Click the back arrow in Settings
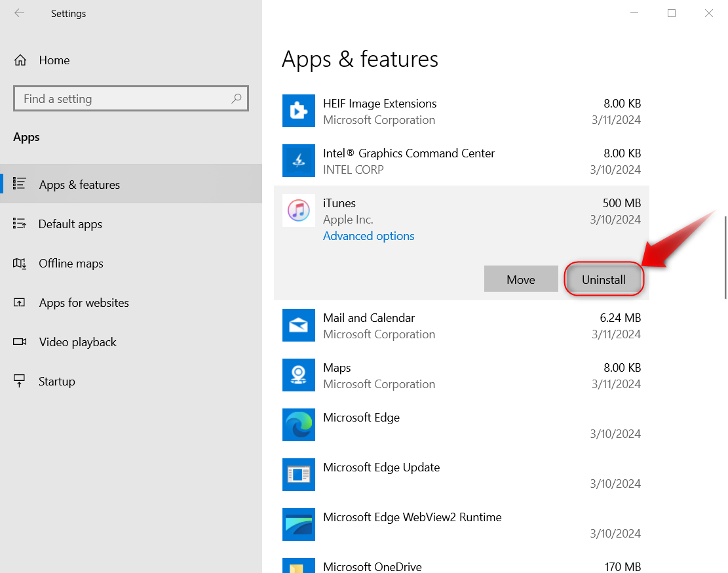The height and width of the screenshot is (573, 728). 19,13
